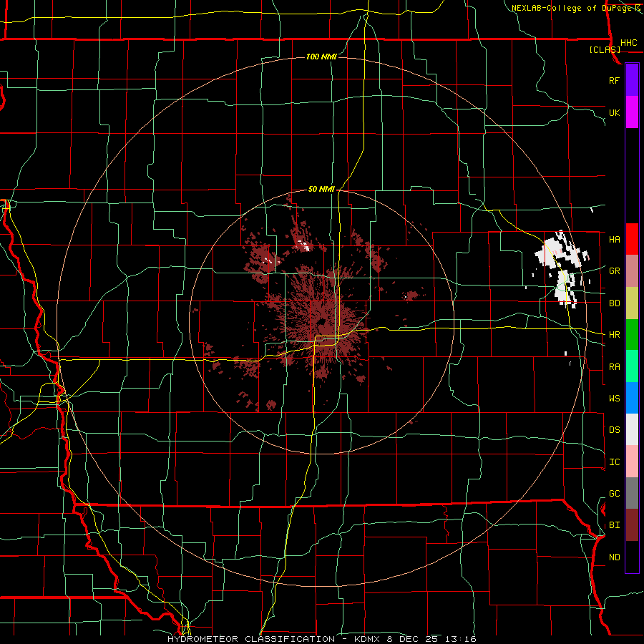The width and height of the screenshot is (644, 644).
Task: Click the radar site center in brown echoes
Action: (x=321, y=322)
